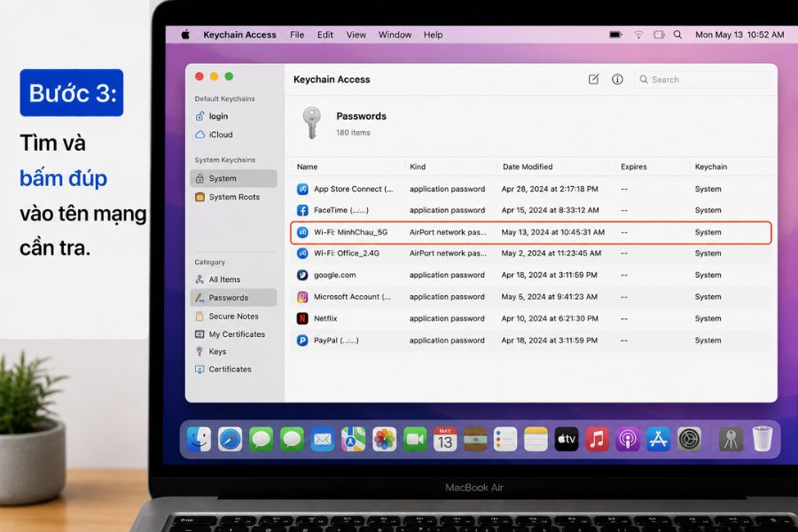Select the FaceTime password entry
The width and height of the screenshot is (798, 532).
(531, 210)
